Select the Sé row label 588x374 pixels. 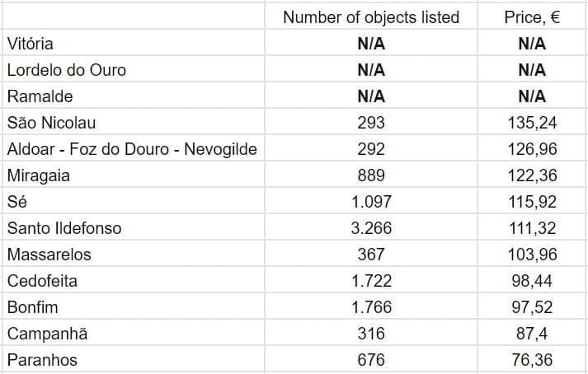click(x=17, y=202)
